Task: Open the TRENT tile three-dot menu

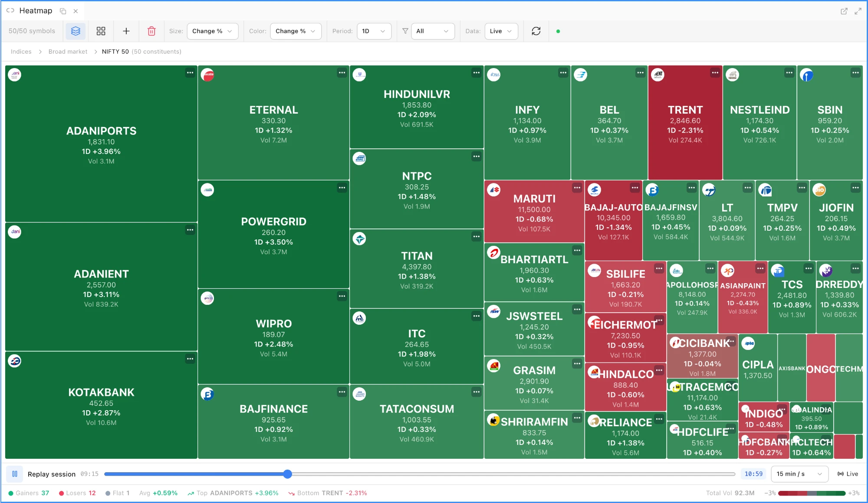Action: pyautogui.click(x=715, y=73)
